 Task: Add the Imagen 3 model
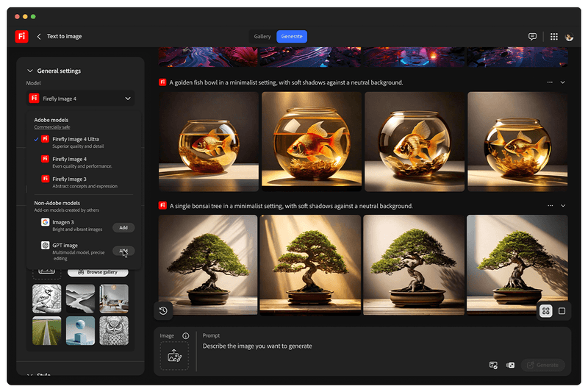click(x=123, y=228)
